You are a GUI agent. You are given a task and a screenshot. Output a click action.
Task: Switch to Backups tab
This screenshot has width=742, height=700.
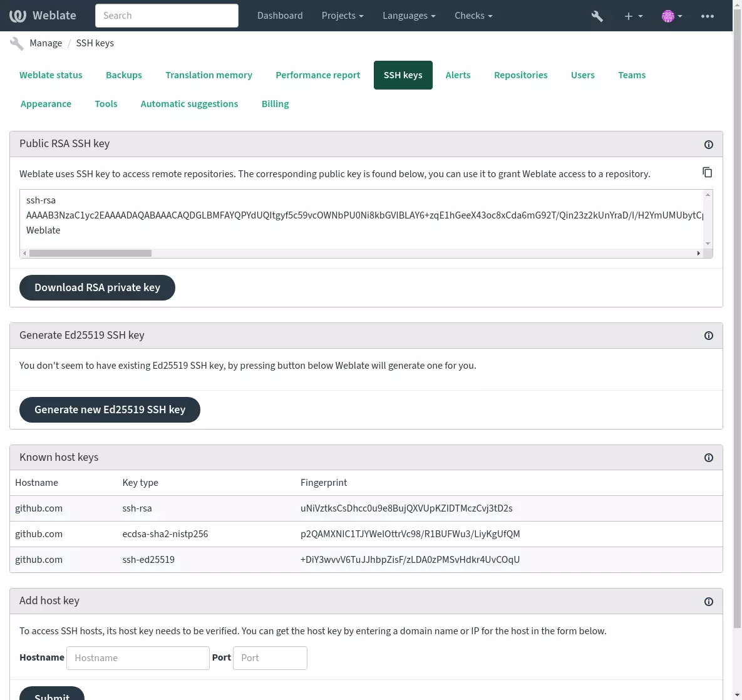pos(124,75)
